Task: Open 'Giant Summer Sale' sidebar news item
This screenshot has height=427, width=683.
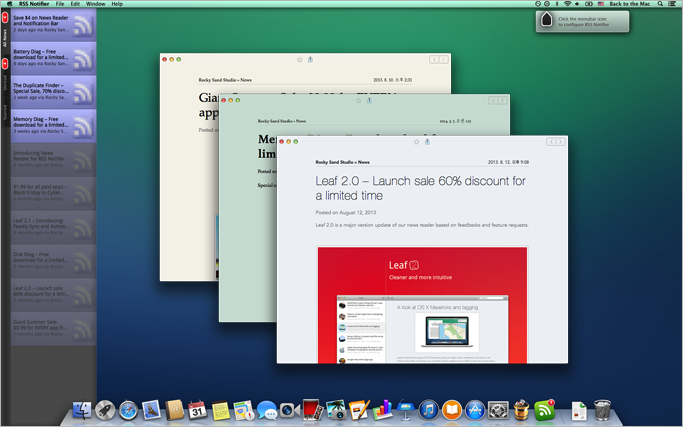Action: click(53, 328)
